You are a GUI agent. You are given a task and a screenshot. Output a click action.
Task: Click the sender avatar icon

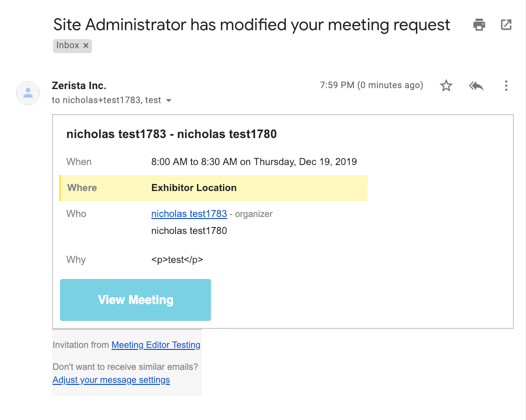point(28,93)
